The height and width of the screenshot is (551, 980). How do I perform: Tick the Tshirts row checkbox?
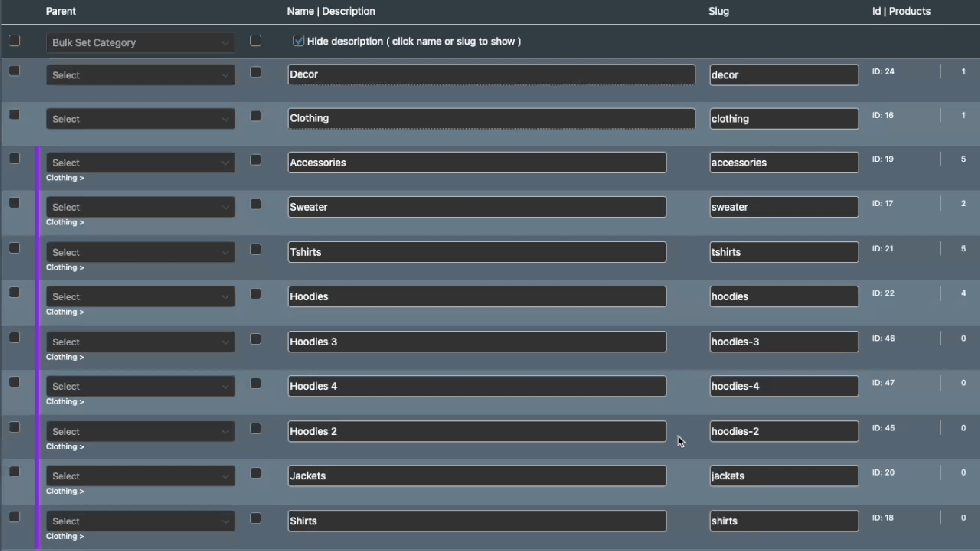(x=14, y=248)
